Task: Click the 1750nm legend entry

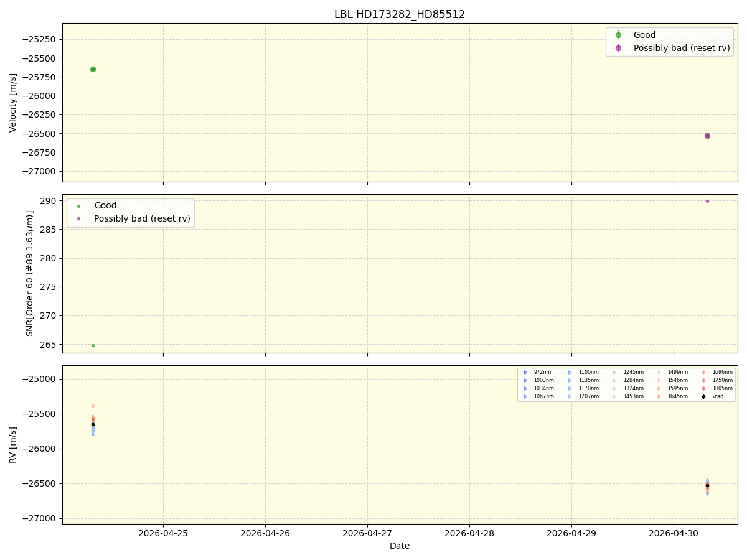Action: (716, 380)
